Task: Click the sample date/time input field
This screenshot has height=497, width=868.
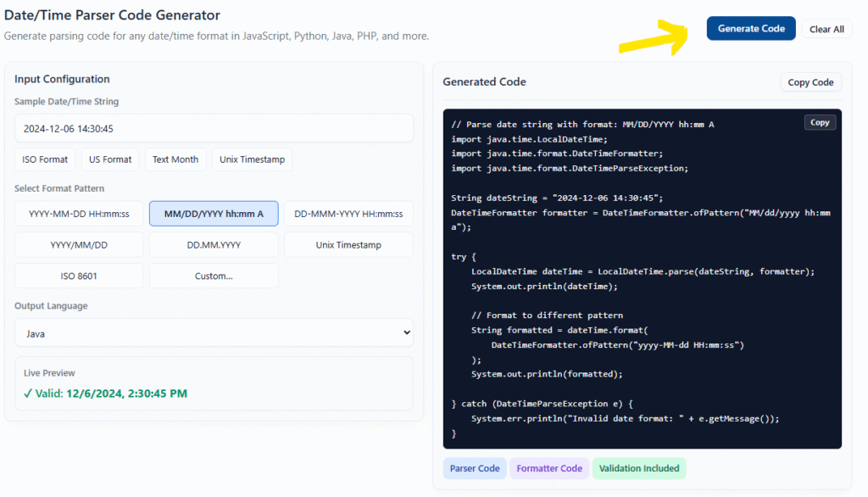Action: point(214,128)
